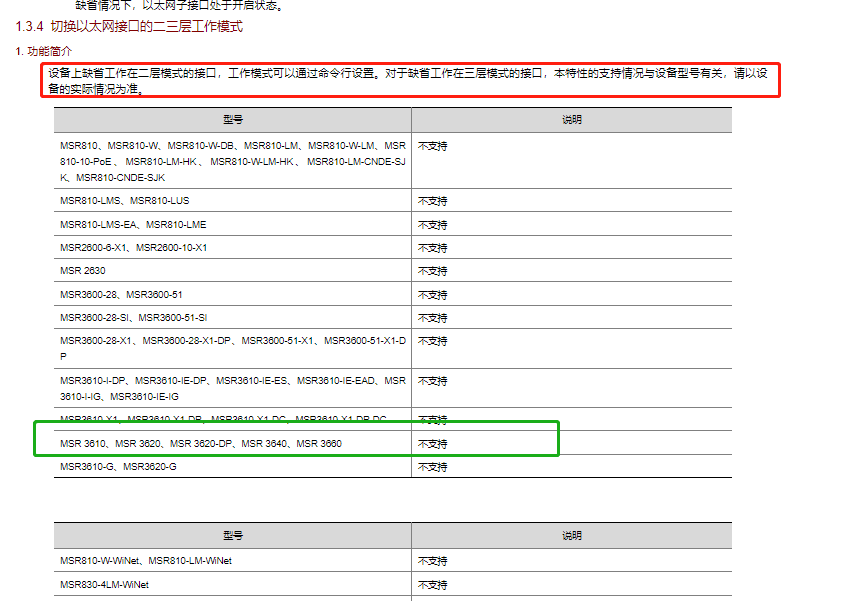863x601 pixels.
Task: Click 型号 header above the MSR810 row
Action: [233, 119]
